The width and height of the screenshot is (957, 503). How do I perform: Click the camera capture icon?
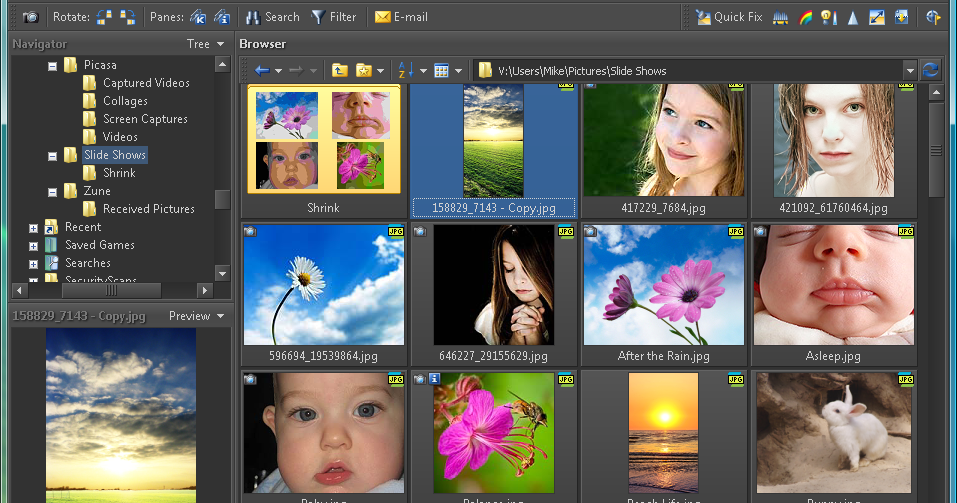point(31,17)
